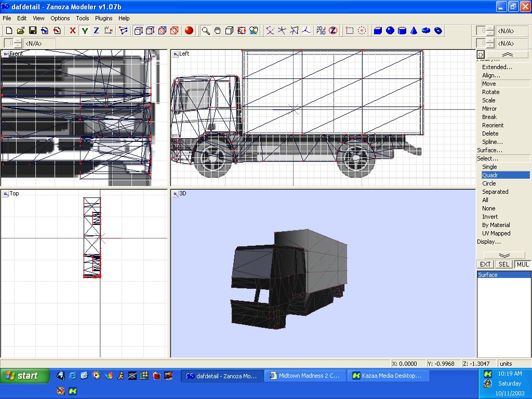Click the 2D/3D mode toolbar icon
Image resolution: width=532 pixels, height=399 pixels.
[x=321, y=31]
